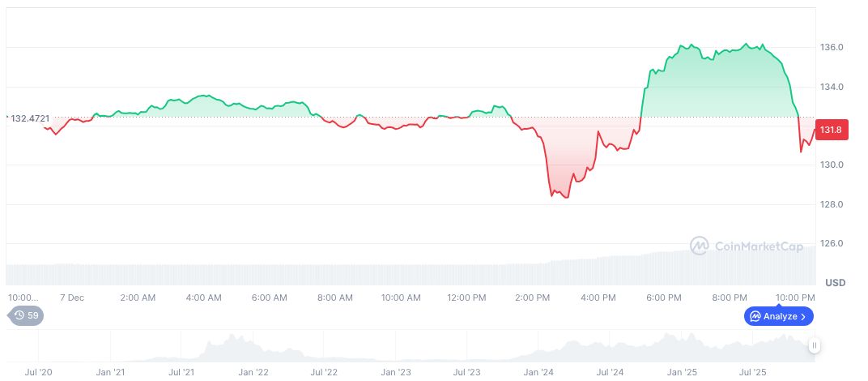
Task: Click the 6:00 PM time axis label
Action: coord(664,298)
